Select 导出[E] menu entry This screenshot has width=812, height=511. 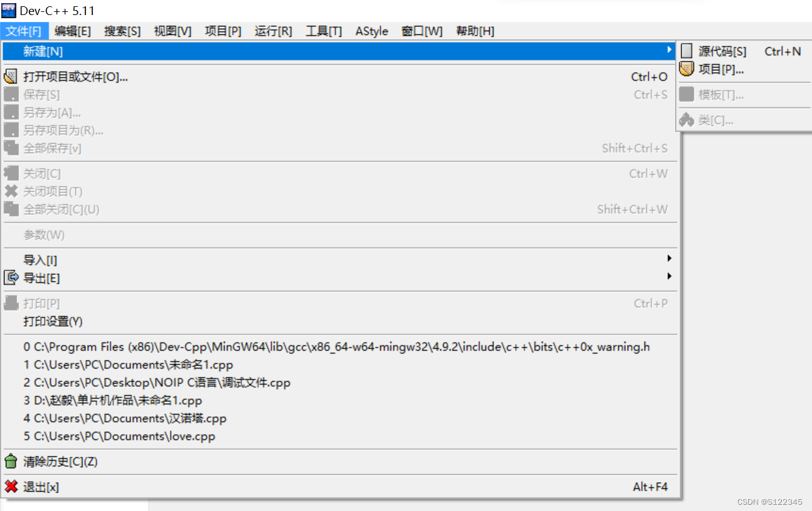point(339,278)
